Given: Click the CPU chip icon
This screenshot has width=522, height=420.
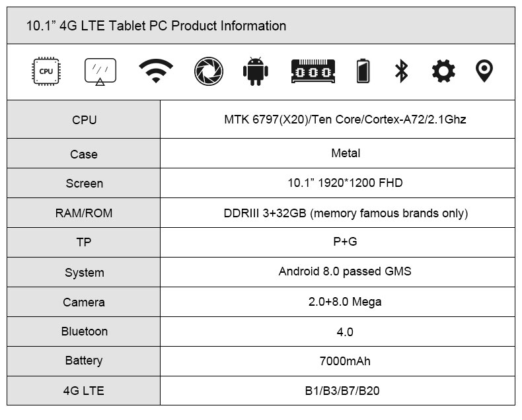Looking at the screenshot, I should [x=46, y=71].
